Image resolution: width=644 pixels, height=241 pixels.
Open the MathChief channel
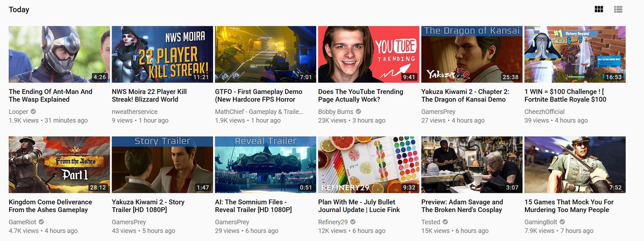point(259,112)
